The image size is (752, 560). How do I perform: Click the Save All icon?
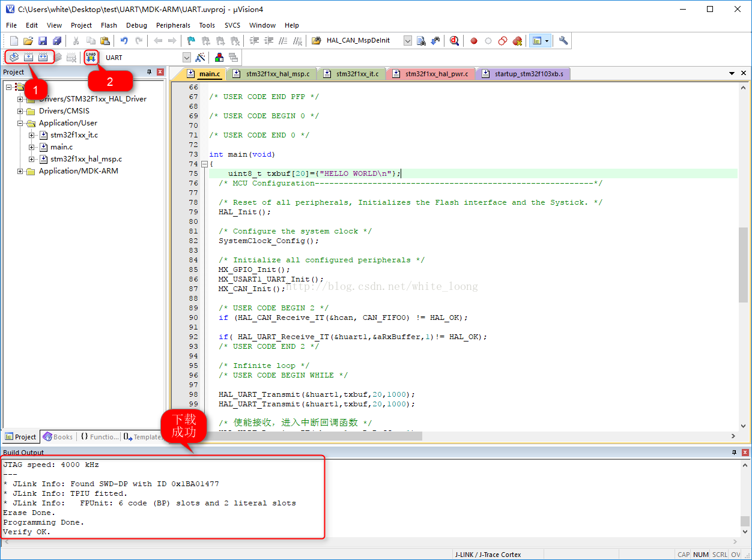[57, 41]
